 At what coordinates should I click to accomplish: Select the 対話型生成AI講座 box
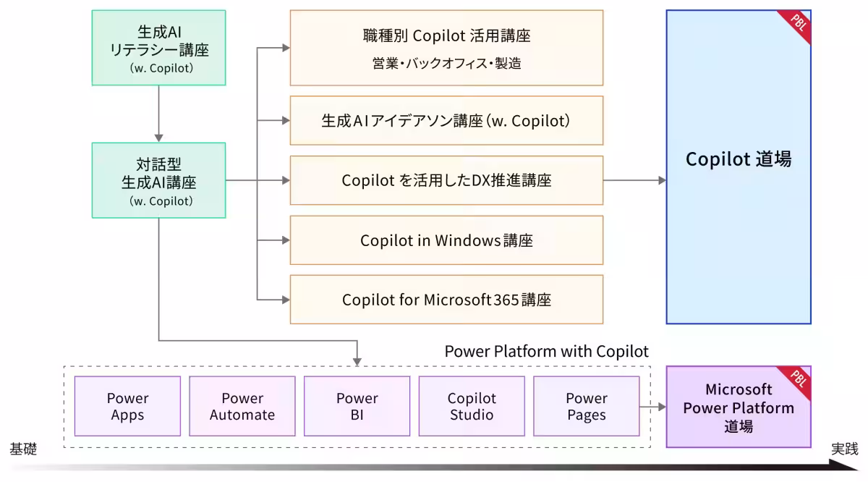[158, 180]
